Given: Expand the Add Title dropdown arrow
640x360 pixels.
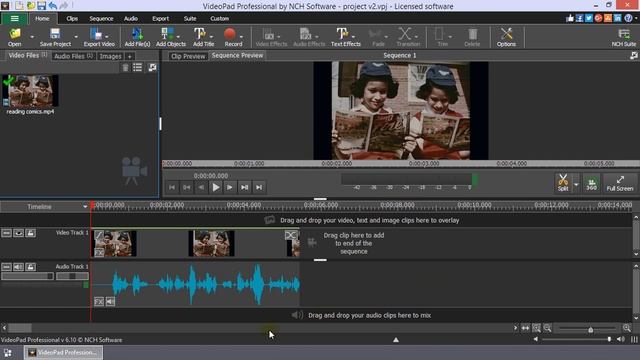Looking at the screenshot, I should (x=211, y=36).
